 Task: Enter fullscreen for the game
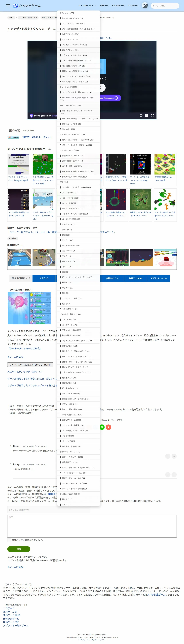point(152,116)
